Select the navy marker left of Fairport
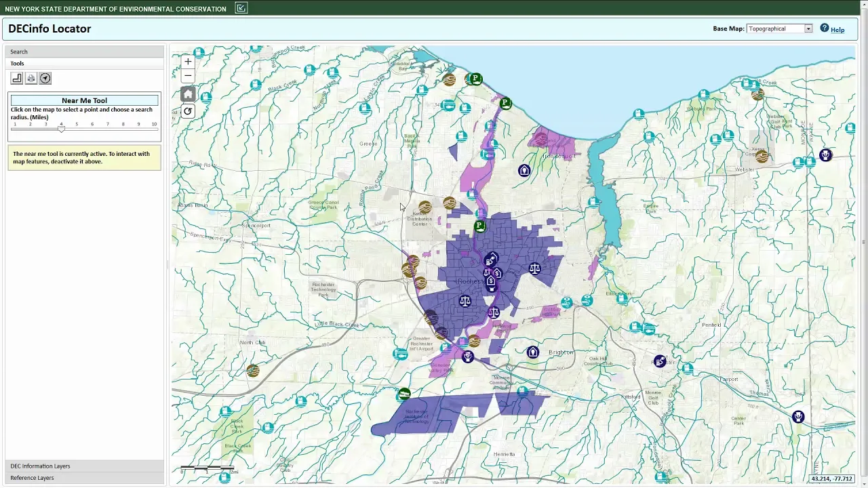Image resolution: width=868 pixels, height=488 pixels. [660, 361]
